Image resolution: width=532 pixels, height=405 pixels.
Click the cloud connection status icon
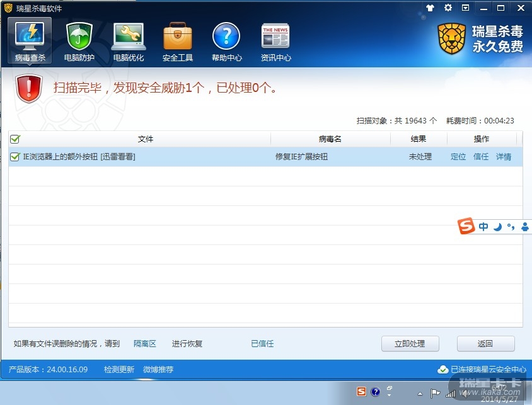(x=442, y=370)
